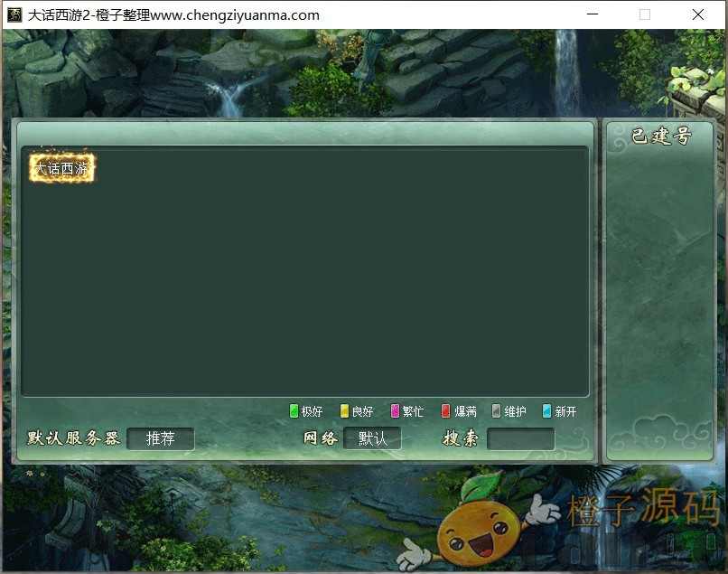This screenshot has width=728, height=574.
Task: Select the 大话西游 server entry
Action: (x=61, y=169)
